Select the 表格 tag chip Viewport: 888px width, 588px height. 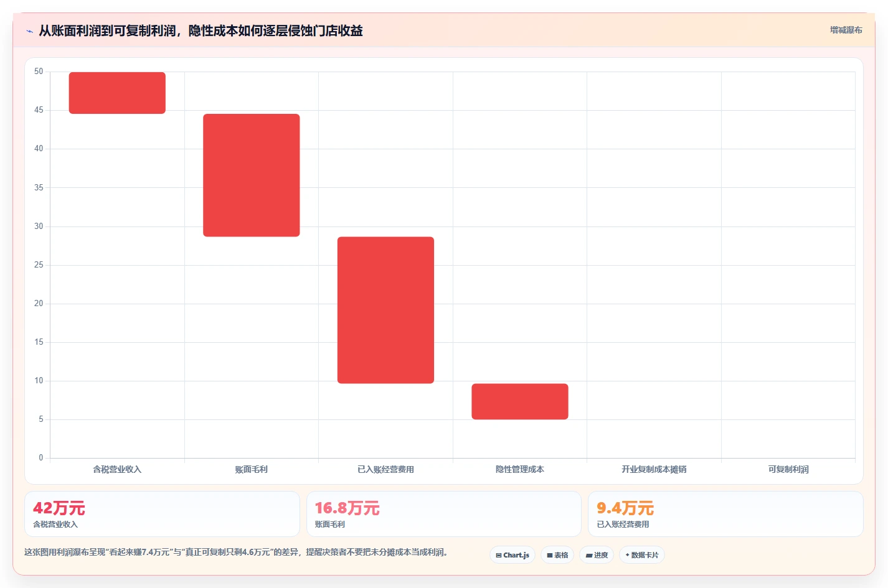coord(557,555)
